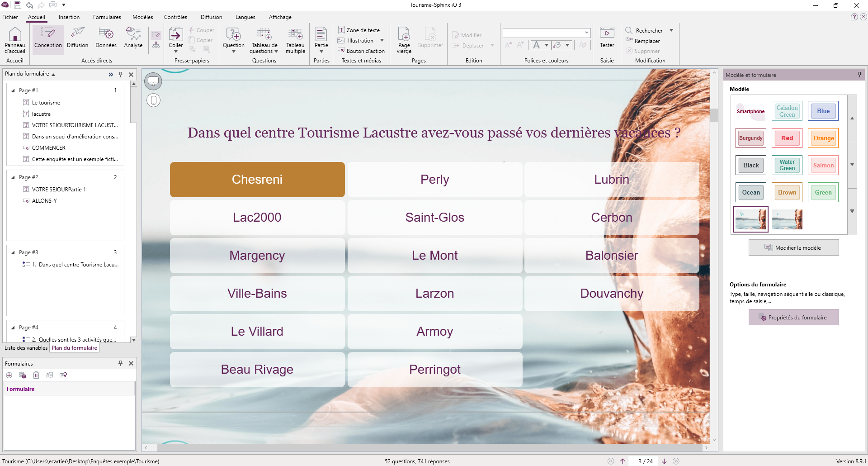Pin the Plan du formulaire panel
The image size is (868, 466).
[121, 74]
